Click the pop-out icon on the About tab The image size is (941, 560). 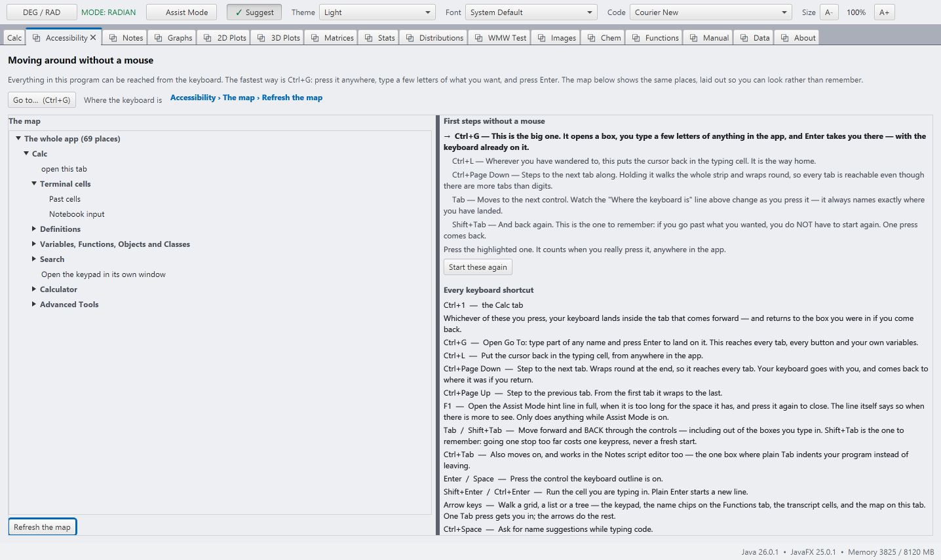tap(785, 38)
